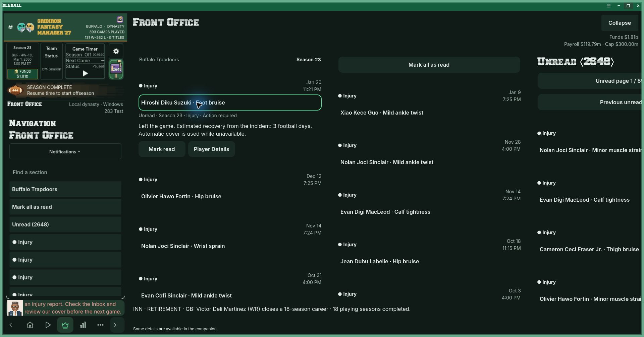The width and height of the screenshot is (644, 337).
Task: Open Olivier Hawo Fortin Hip bruise message
Action: click(x=230, y=196)
